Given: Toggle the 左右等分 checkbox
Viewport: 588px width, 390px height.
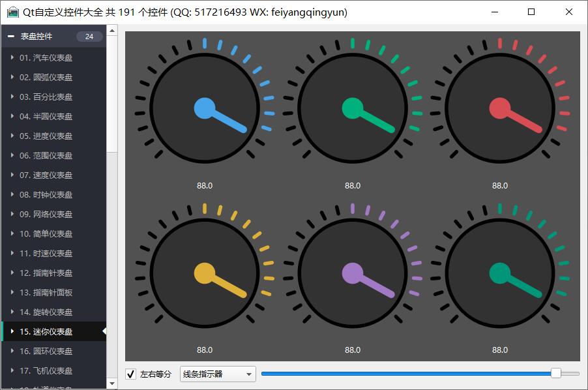Looking at the screenshot, I should [x=131, y=374].
